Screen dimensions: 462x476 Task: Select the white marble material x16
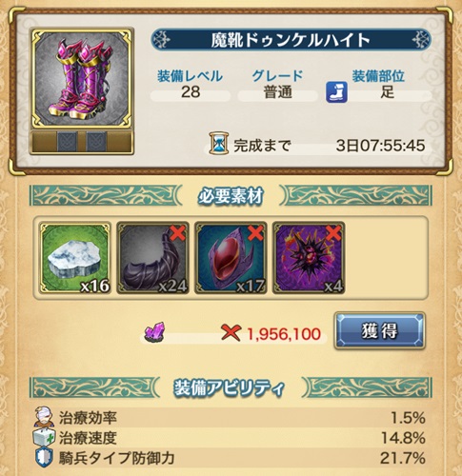click(75, 258)
